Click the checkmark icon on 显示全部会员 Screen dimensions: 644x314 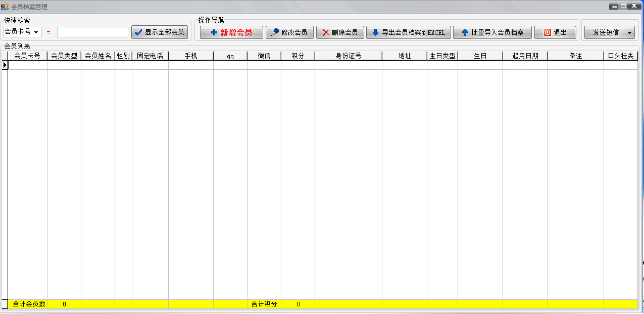tap(138, 32)
